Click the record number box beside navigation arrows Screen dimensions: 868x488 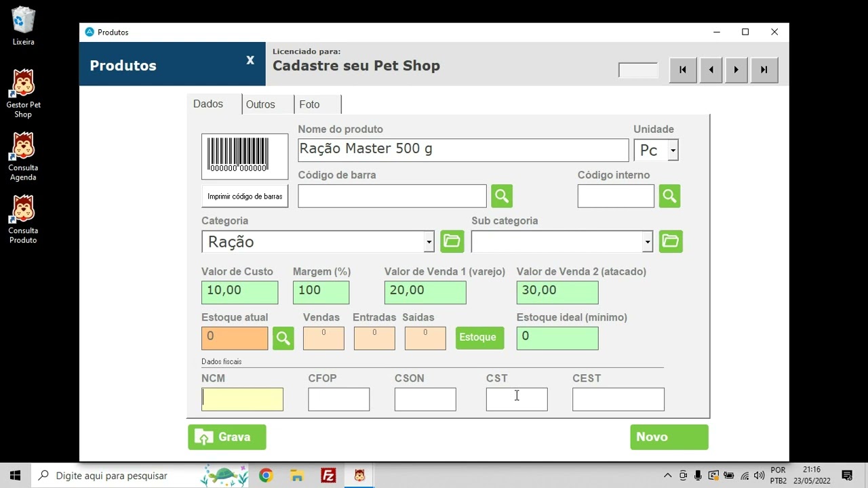638,70
